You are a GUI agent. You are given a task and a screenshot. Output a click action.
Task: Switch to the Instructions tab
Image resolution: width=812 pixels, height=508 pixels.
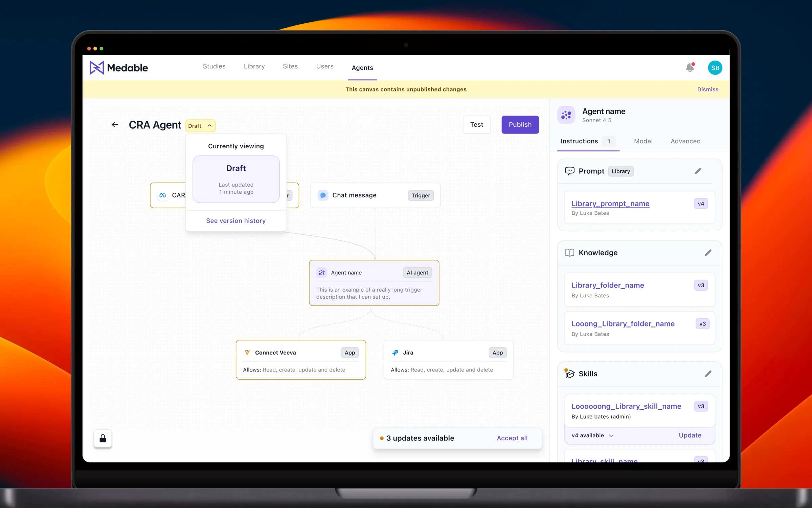tap(588, 141)
